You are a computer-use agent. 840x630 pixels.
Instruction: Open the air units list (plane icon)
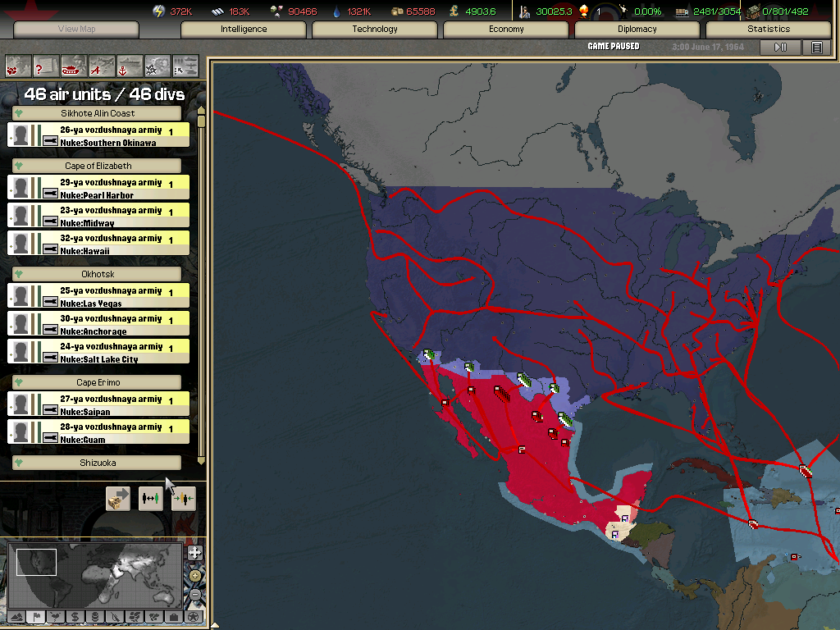tap(102, 65)
